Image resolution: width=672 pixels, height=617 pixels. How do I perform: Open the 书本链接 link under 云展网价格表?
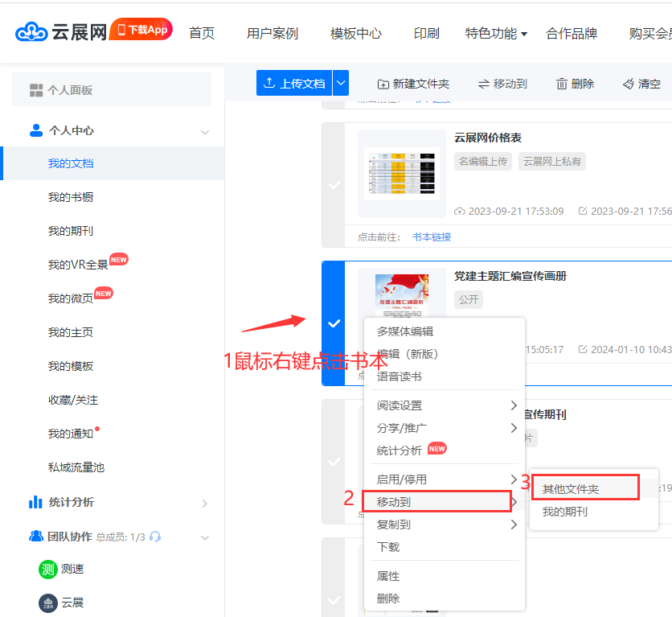[432, 237]
